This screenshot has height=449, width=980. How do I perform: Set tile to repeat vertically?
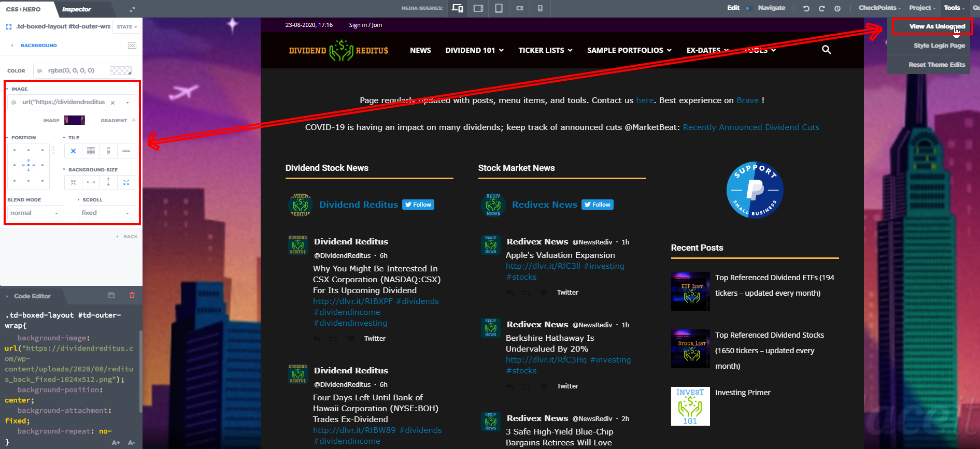[108, 151]
